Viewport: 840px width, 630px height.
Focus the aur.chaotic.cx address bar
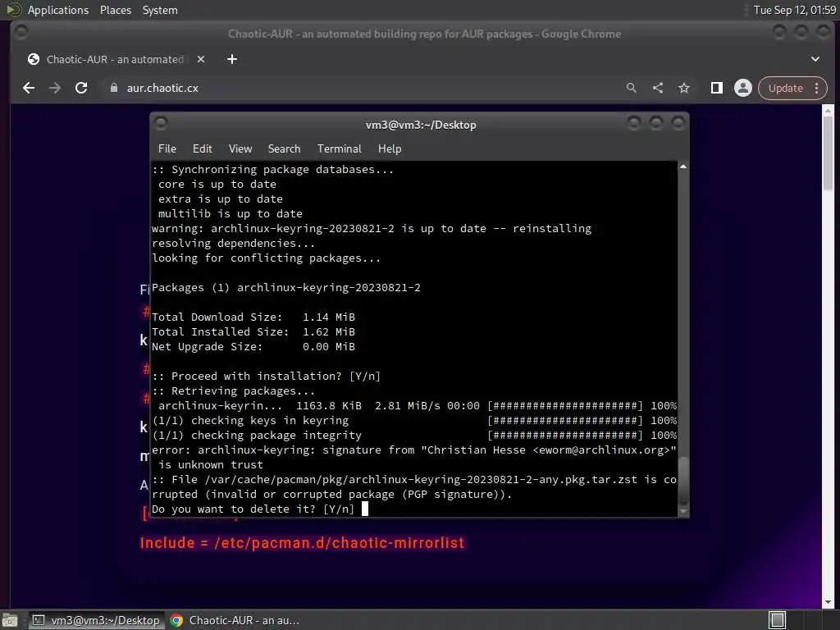pyautogui.click(x=364, y=88)
